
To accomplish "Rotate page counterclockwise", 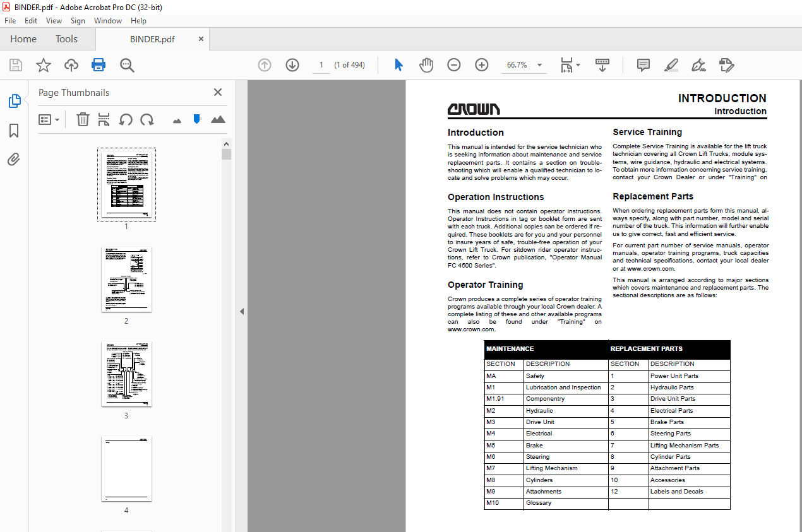I will click(x=126, y=119).
